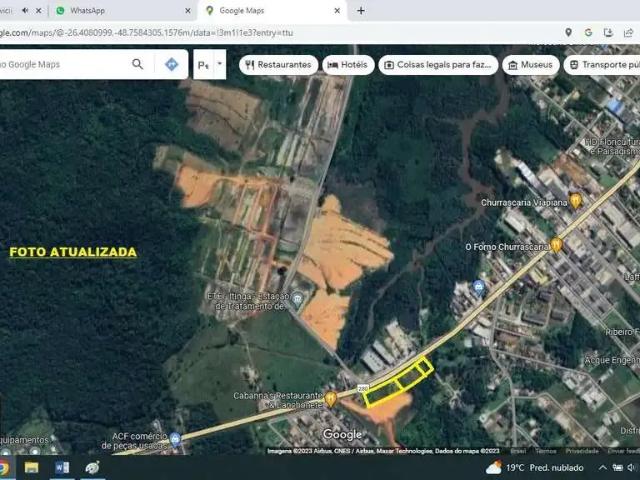Open the Cabanna's Restaurante map marker
This screenshot has width=640, height=480.
[331, 399]
